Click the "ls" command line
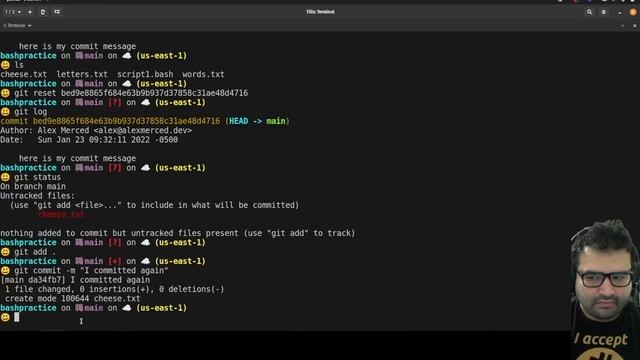Screen dimensions: 640x360 click(x=19, y=65)
